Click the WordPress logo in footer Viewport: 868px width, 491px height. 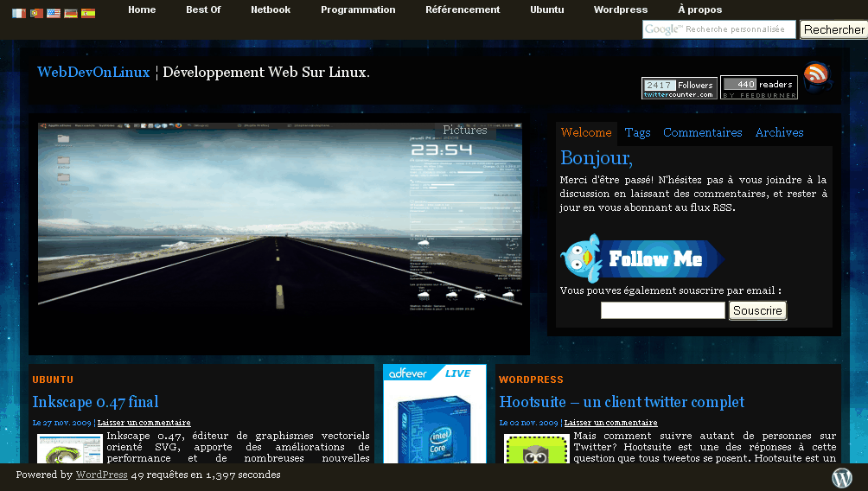(842, 477)
